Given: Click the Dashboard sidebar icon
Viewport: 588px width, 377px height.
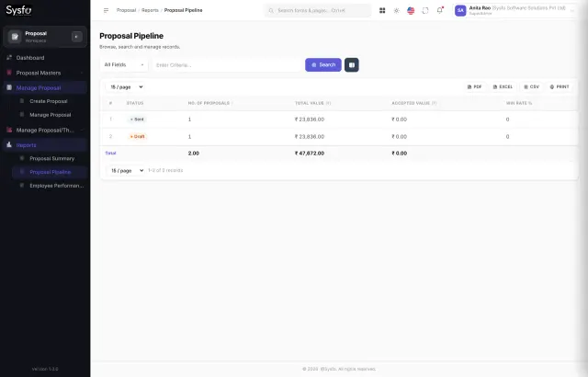Looking at the screenshot, I should click(x=9, y=57).
